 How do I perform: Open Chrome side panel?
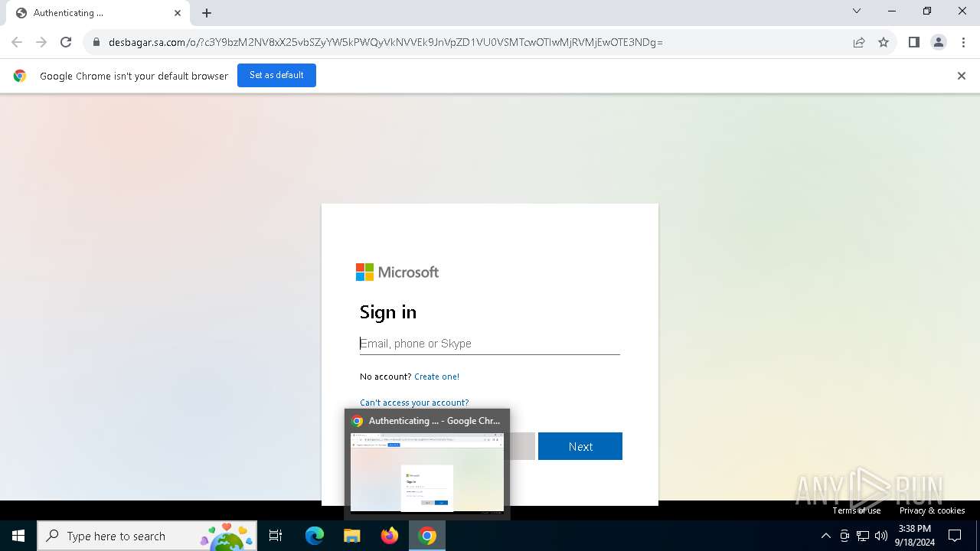click(914, 42)
